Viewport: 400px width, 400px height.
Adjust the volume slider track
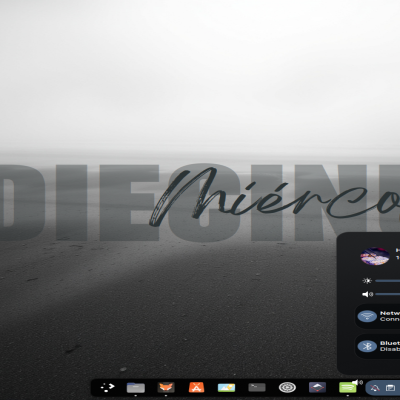387,294
